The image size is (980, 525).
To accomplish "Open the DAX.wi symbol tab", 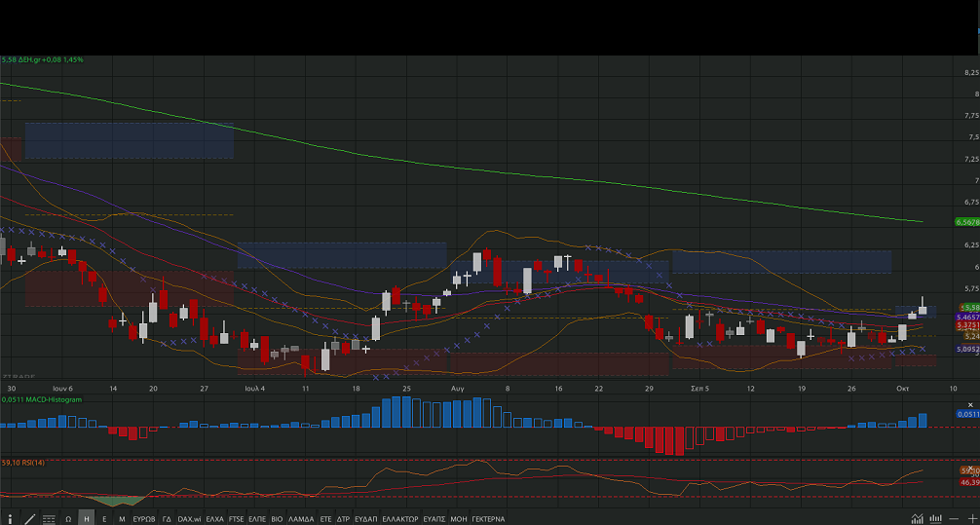I will tap(189, 519).
